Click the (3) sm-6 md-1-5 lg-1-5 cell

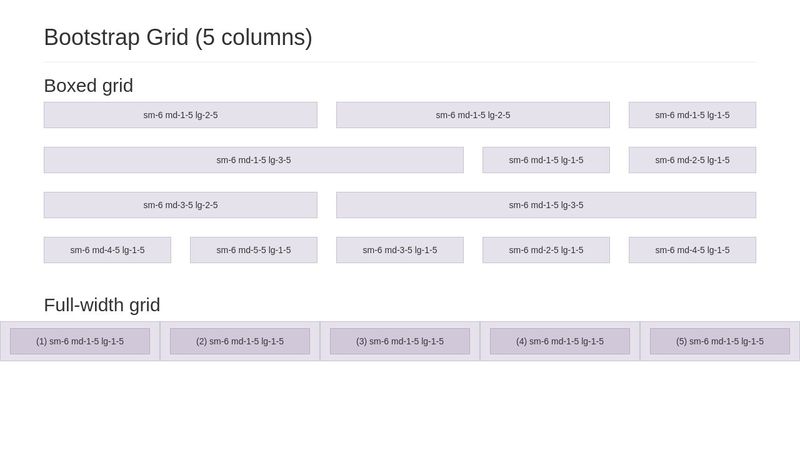pos(400,341)
